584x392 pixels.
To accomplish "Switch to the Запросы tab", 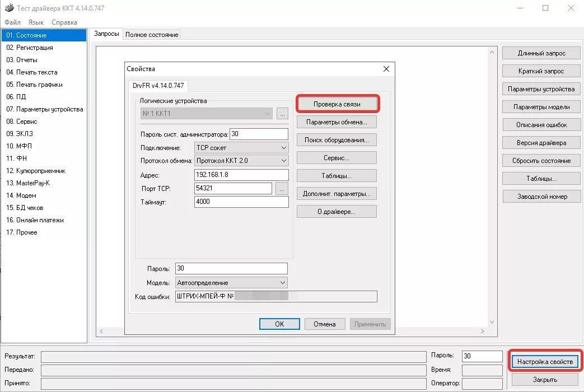I will point(106,34).
